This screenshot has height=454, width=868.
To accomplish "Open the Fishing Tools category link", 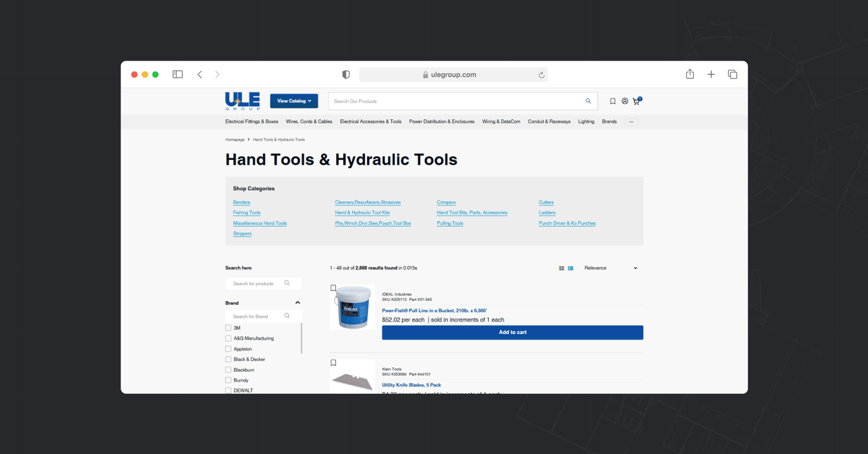I will click(x=247, y=213).
